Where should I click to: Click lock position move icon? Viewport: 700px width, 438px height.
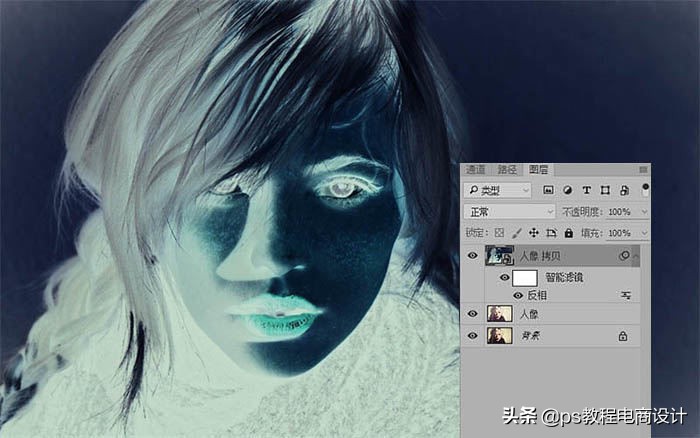coord(535,233)
